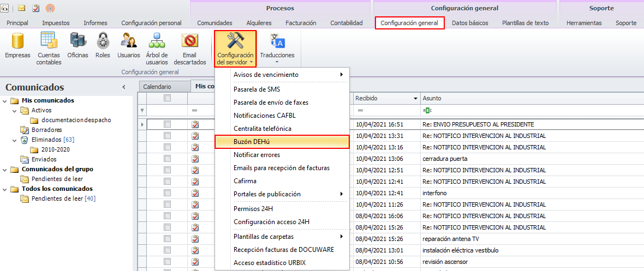
Task: Select Pasarela de SMS menu entry
Action: click(x=282, y=89)
